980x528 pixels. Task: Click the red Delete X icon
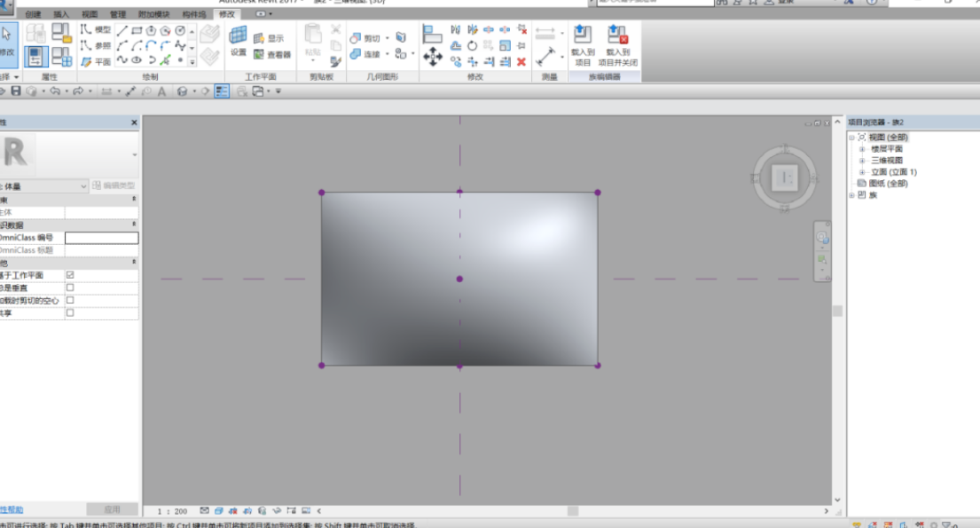pyautogui.click(x=521, y=61)
